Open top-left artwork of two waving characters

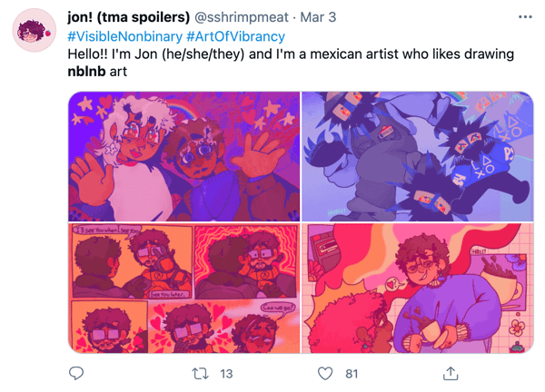183,156
